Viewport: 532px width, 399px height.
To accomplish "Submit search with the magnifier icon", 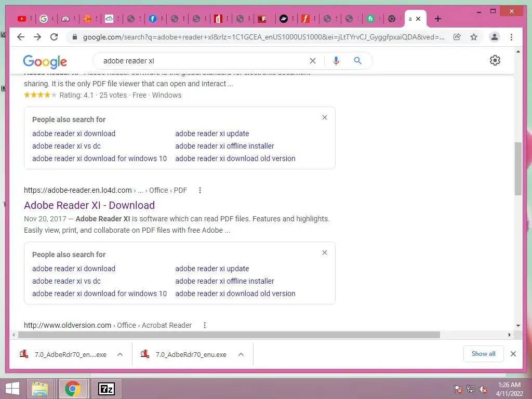I will tap(357, 61).
